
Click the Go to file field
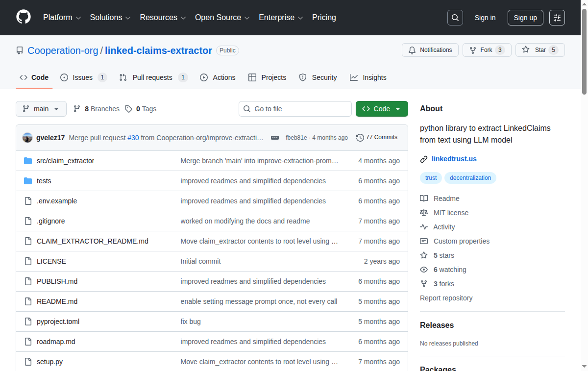(x=295, y=109)
